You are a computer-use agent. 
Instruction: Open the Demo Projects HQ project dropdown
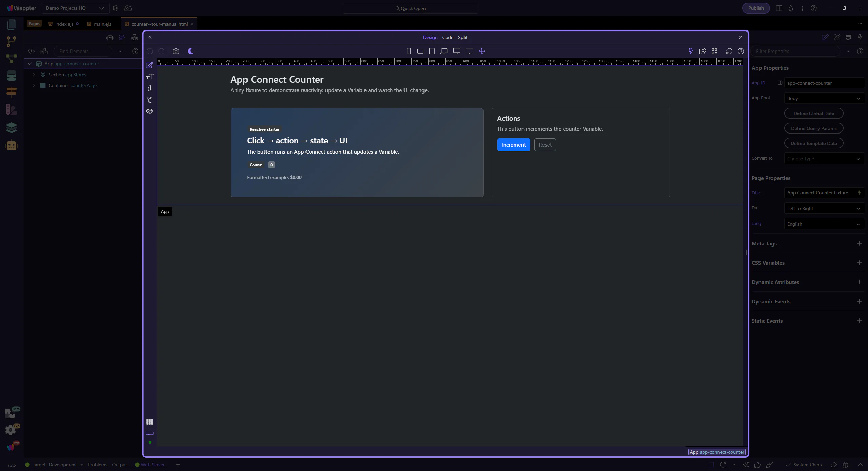click(75, 8)
